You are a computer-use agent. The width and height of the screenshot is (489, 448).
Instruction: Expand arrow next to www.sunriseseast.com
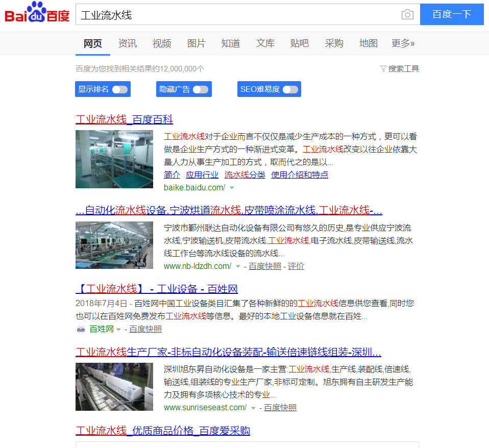[x=253, y=408]
